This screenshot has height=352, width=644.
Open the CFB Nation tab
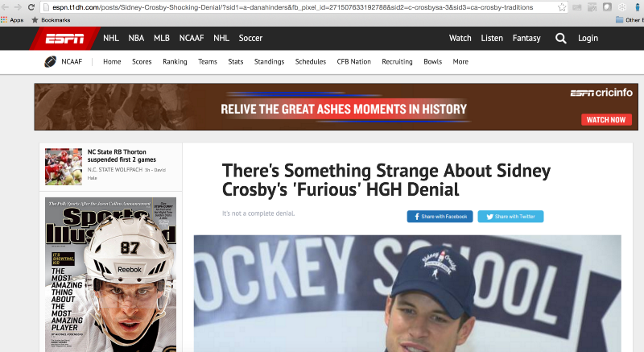(353, 61)
